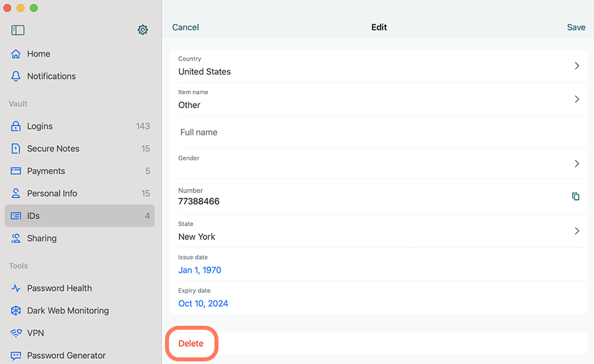Expand the Item name chevron
The height and width of the screenshot is (364, 594).
tap(577, 99)
